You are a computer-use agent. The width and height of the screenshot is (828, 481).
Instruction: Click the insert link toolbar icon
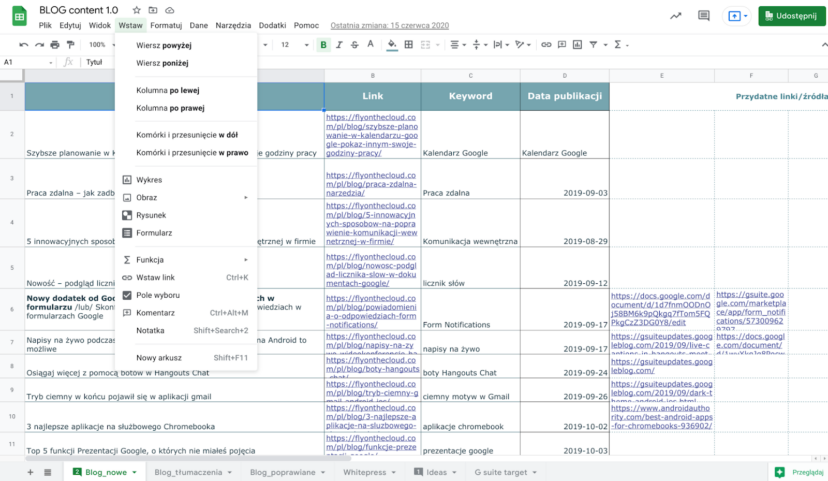coord(546,45)
